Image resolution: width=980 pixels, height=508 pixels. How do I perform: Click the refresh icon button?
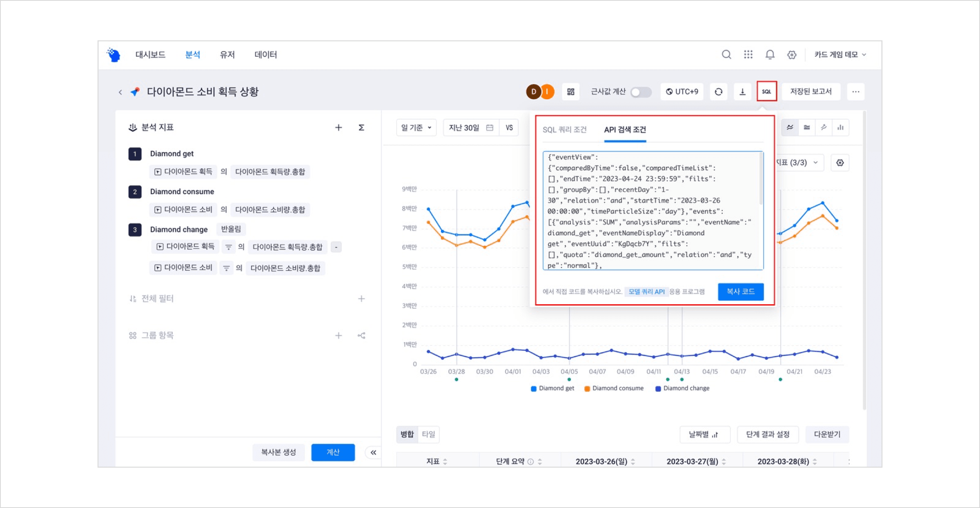pyautogui.click(x=718, y=91)
